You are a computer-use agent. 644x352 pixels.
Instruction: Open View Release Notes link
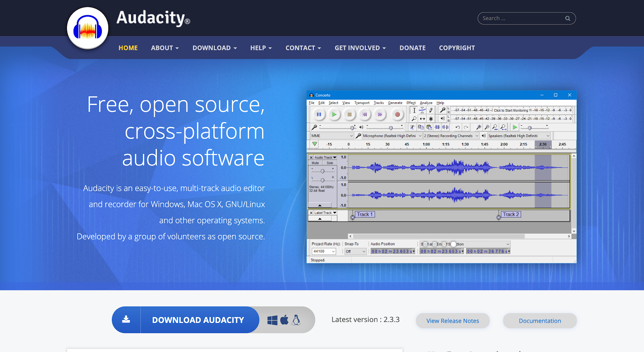click(x=452, y=321)
